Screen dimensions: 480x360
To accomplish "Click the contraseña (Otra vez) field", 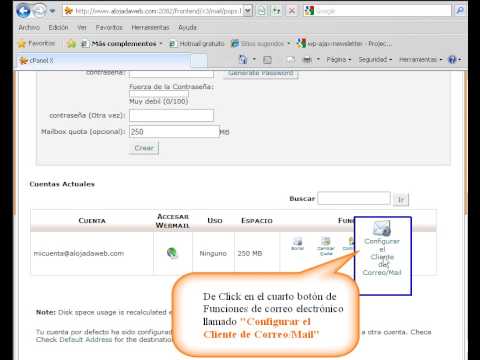I will (x=171, y=116).
